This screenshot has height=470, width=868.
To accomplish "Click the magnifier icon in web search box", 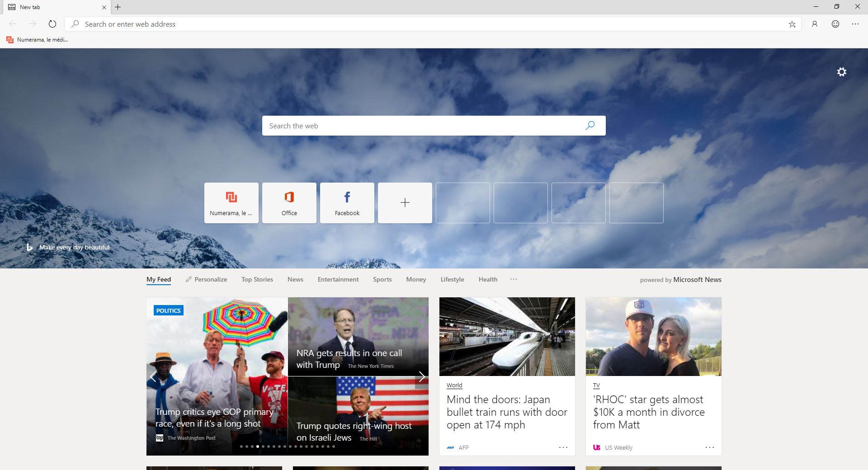I will tap(590, 126).
